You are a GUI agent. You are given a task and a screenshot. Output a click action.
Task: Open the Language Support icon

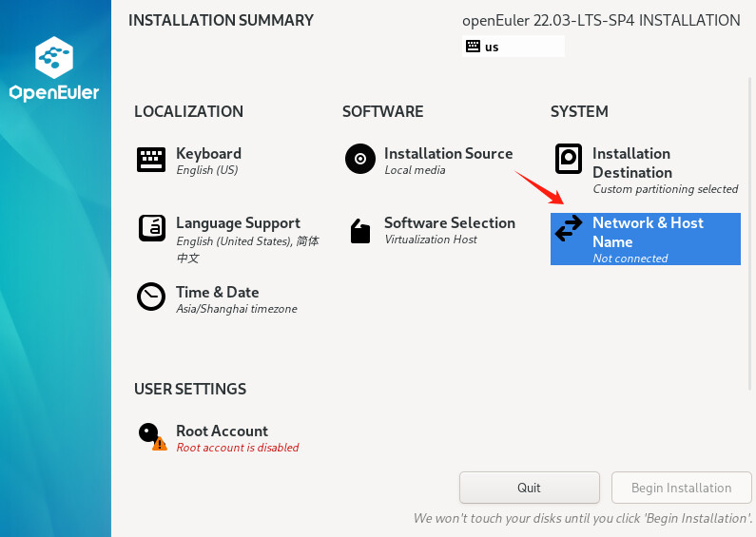(x=152, y=228)
